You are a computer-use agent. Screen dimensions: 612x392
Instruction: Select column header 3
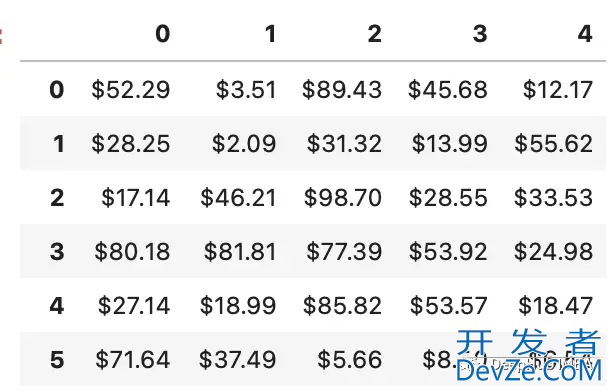pos(480,34)
